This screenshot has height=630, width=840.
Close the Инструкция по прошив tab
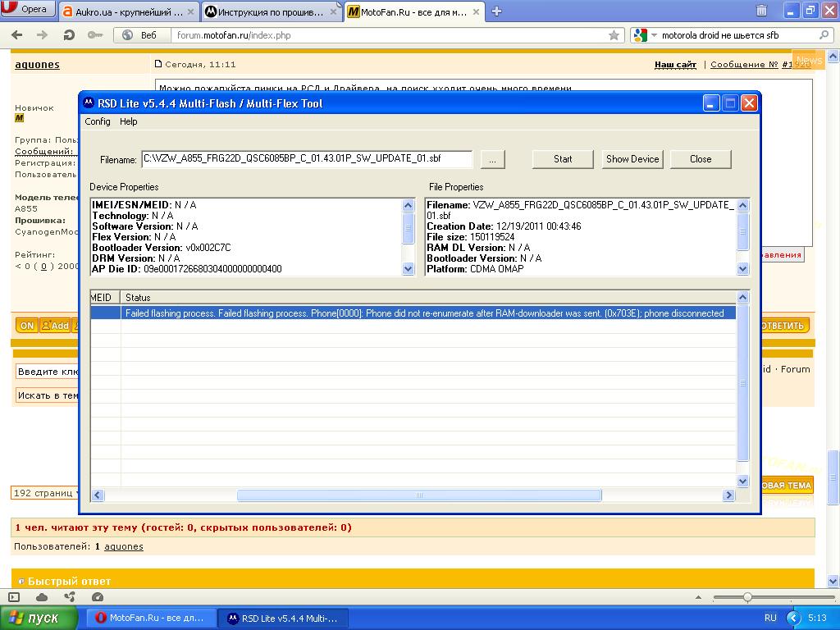333,11
